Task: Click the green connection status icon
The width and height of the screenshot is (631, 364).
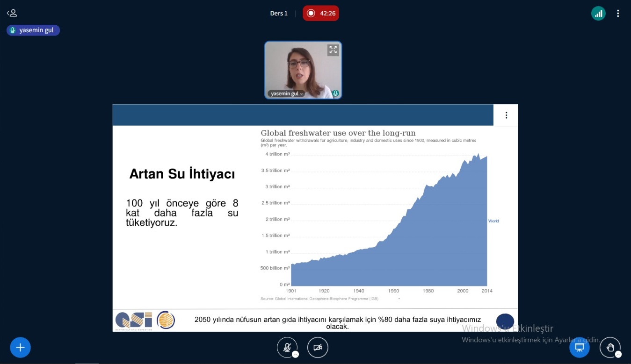Action: 598,14
